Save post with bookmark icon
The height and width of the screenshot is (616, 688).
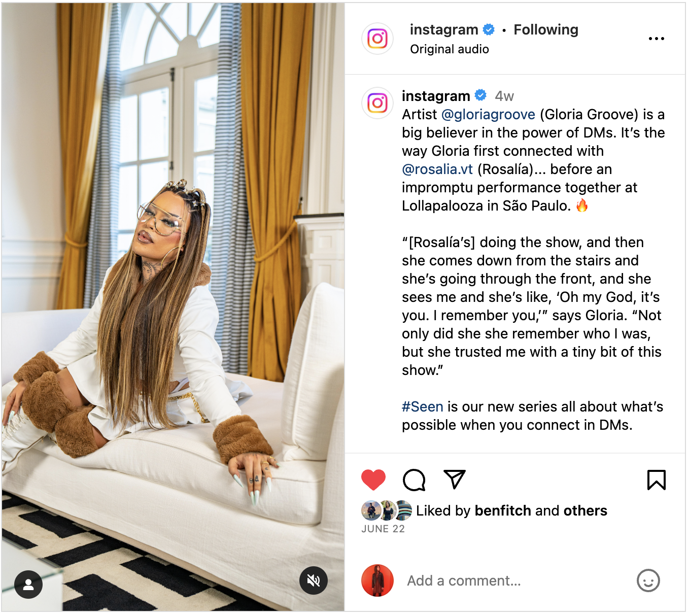click(656, 480)
